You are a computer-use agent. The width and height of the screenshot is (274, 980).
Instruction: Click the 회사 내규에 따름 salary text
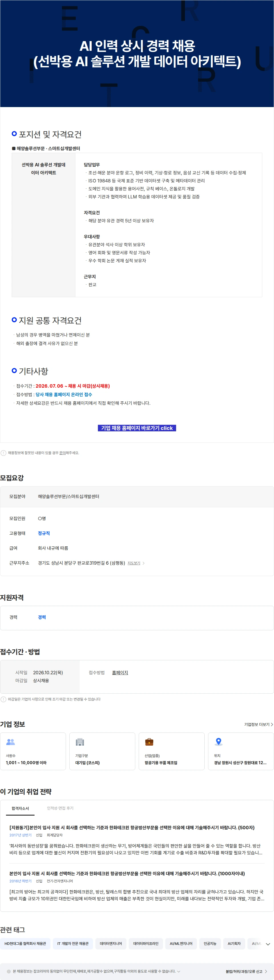[53, 548]
